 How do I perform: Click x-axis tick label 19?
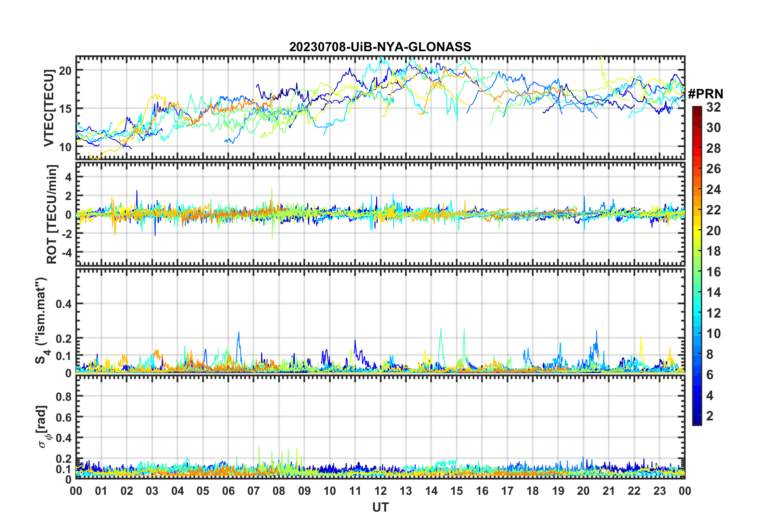[x=558, y=491]
